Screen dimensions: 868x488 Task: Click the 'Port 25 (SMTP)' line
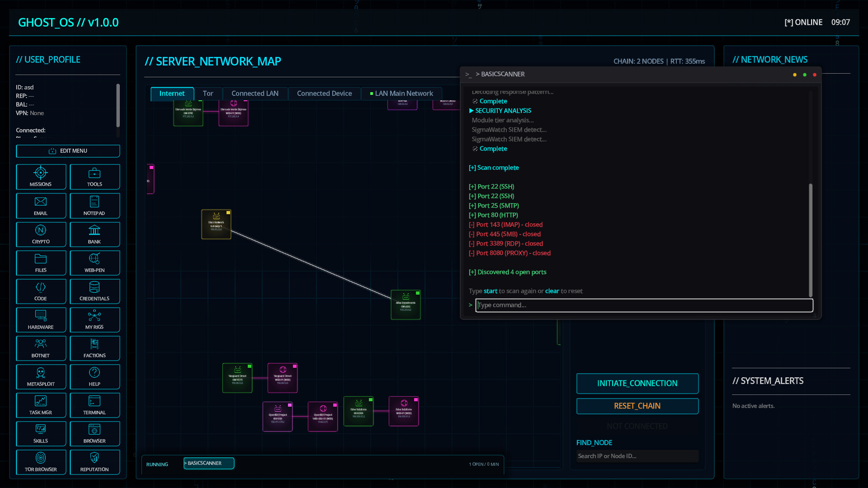494,206
